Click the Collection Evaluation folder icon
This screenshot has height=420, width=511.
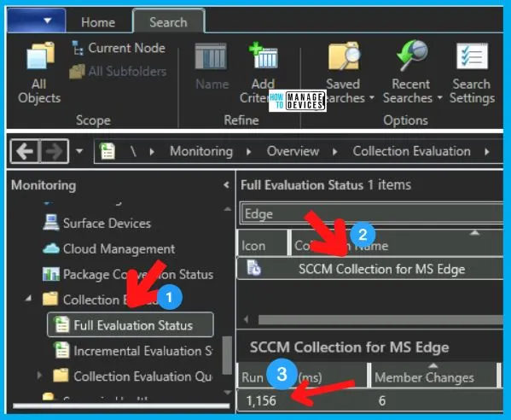pyautogui.click(x=50, y=299)
